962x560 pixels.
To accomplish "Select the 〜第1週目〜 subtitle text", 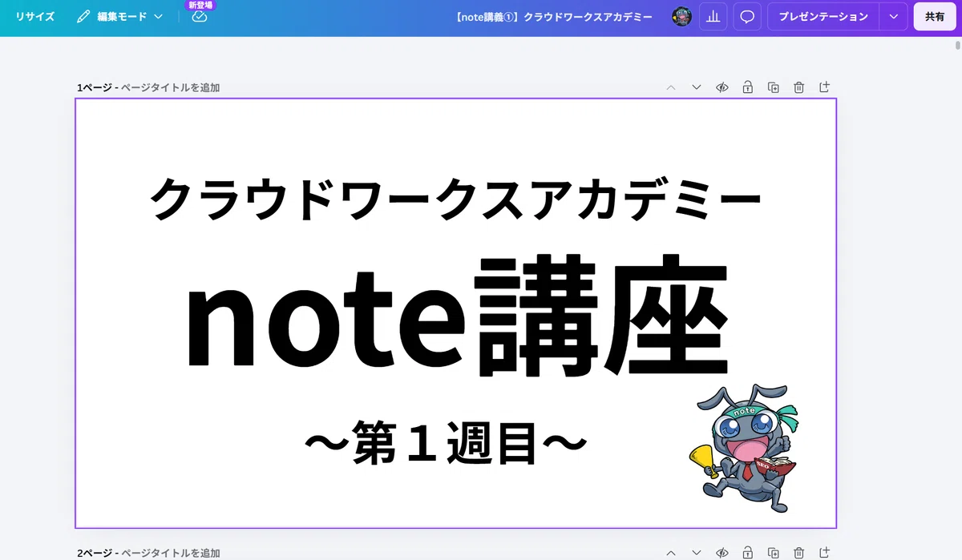I will 446,445.
